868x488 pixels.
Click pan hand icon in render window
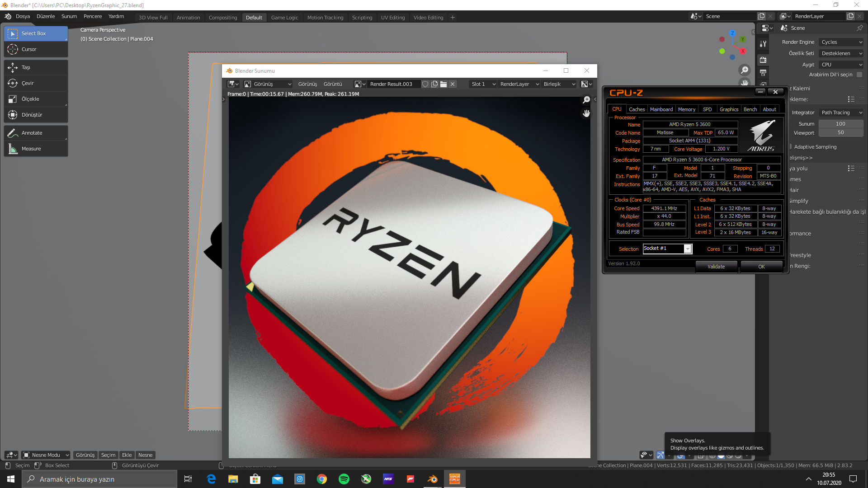(586, 113)
